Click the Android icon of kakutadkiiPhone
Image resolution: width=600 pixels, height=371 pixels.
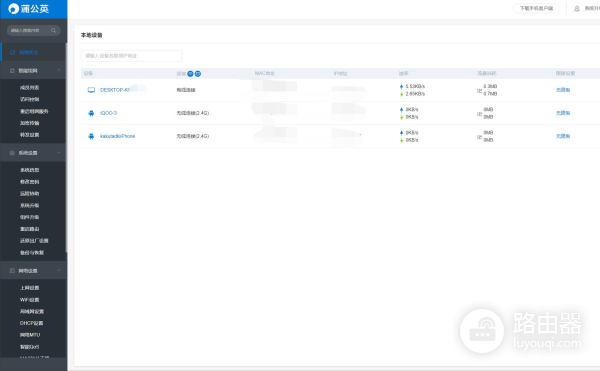tap(91, 136)
